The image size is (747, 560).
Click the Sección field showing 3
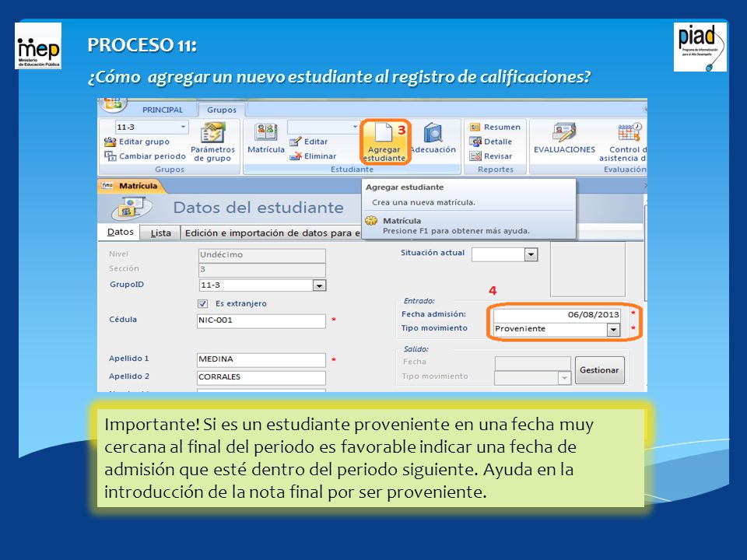tap(261, 270)
